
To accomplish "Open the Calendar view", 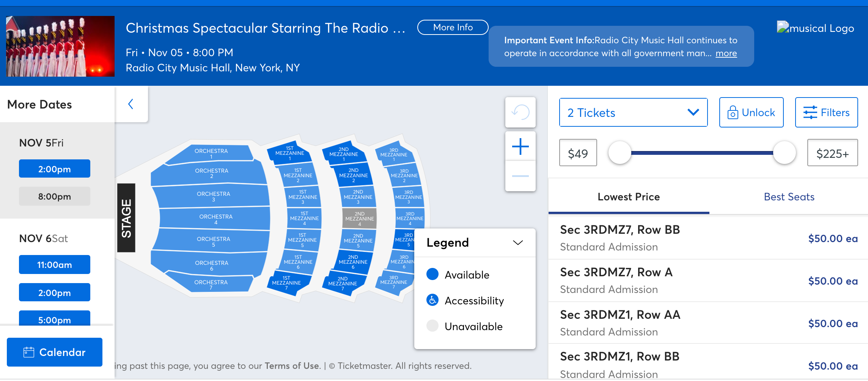I will (55, 352).
